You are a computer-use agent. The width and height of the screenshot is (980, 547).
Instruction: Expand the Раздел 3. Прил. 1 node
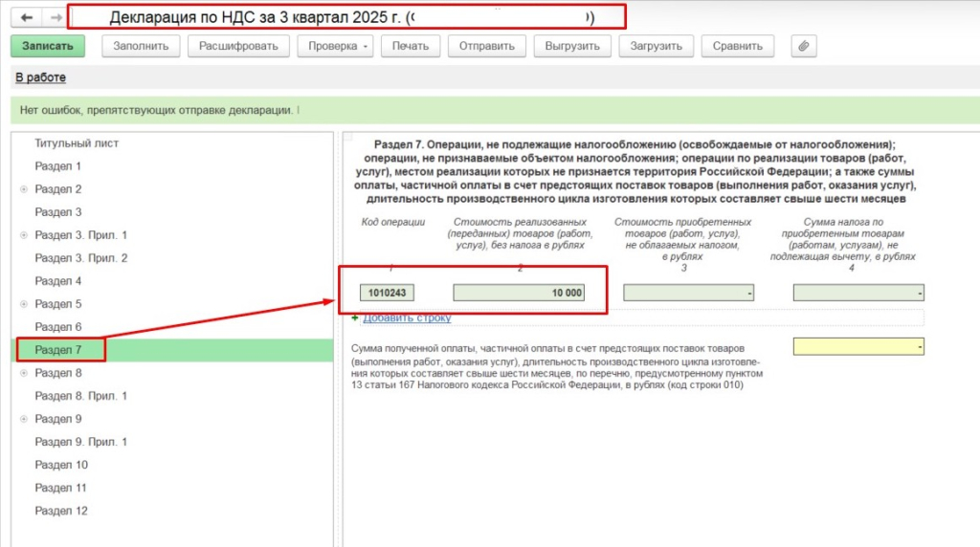pyautogui.click(x=24, y=235)
